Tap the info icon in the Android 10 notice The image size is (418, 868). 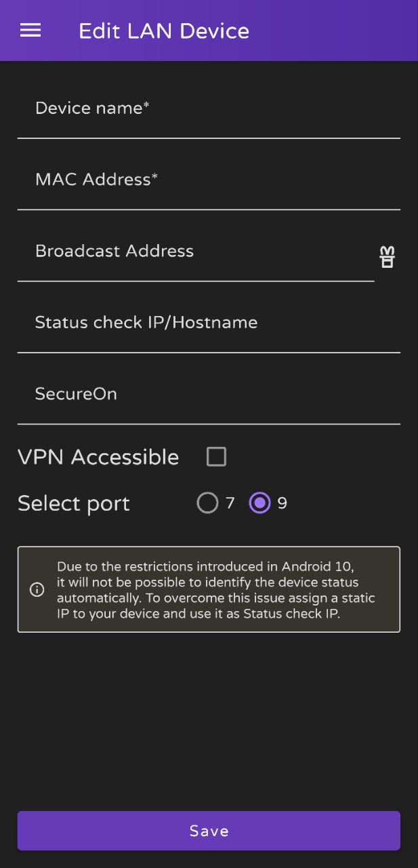click(x=37, y=589)
